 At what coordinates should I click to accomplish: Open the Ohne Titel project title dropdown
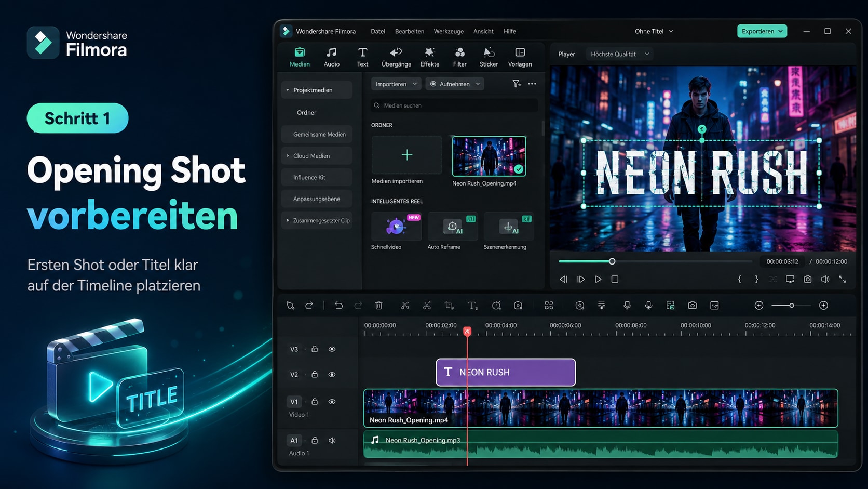coord(654,31)
